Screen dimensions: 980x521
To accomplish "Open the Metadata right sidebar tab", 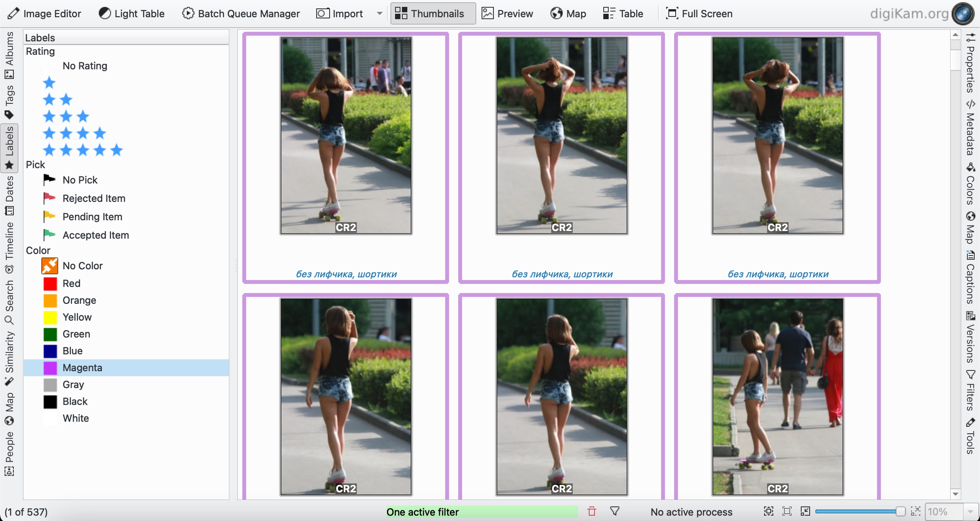I will pos(970,128).
